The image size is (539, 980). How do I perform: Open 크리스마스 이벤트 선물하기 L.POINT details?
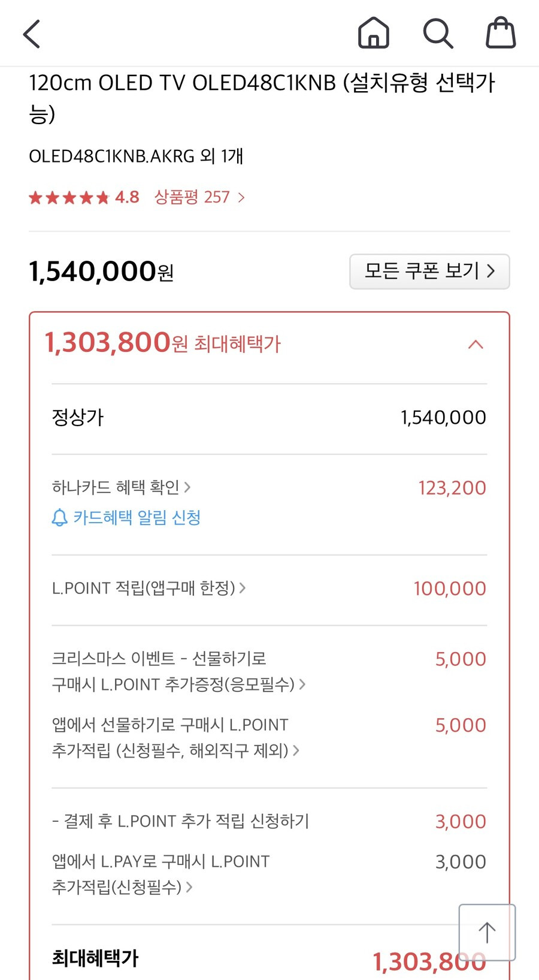pos(178,671)
